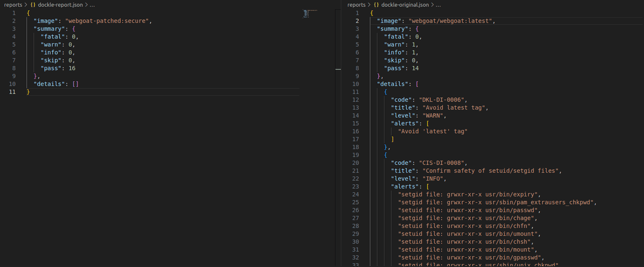Click the "Avoid latest tag" title line
The image size is (644, 267).
click(x=441, y=109)
